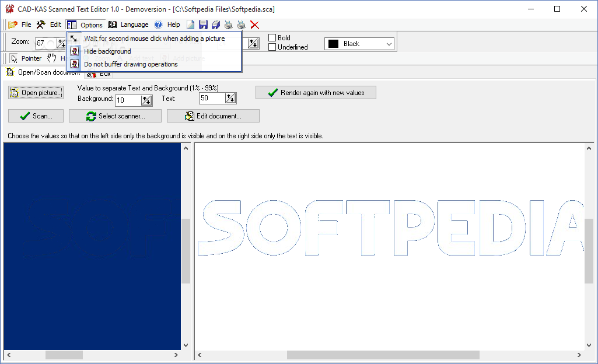Click the SOFTPEDIA text preview pane
598x364 pixels.
tap(390, 247)
